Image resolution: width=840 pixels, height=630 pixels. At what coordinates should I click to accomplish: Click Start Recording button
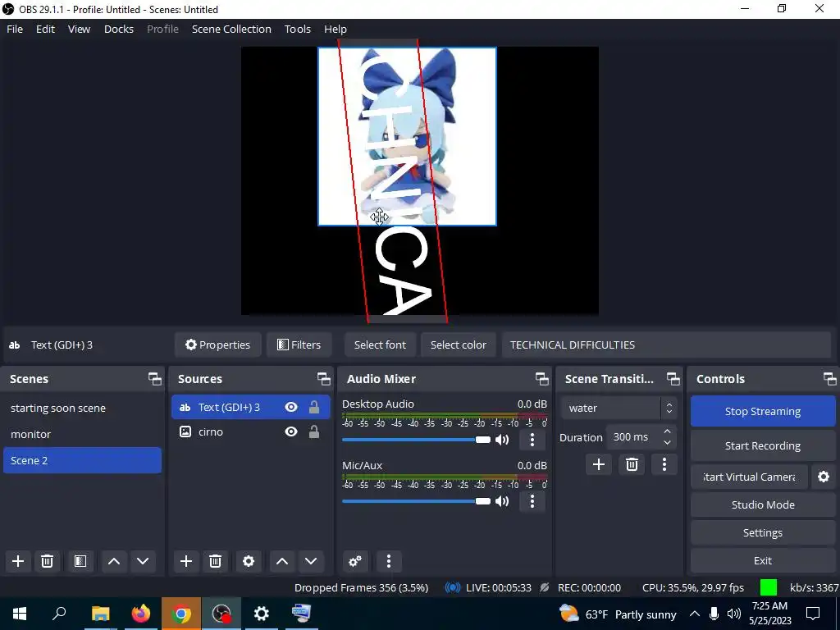(x=762, y=445)
